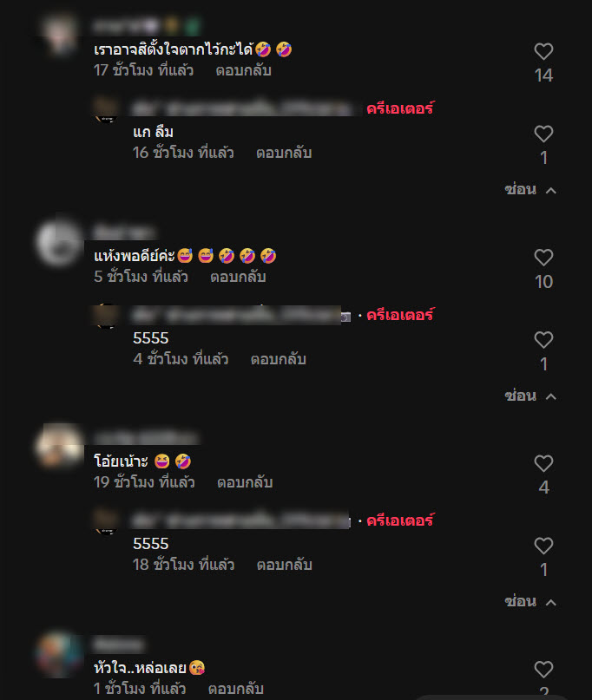Reply to creator's 18-hour-old "5555" comment
Screen dimensions: 592x700
tap(284, 566)
